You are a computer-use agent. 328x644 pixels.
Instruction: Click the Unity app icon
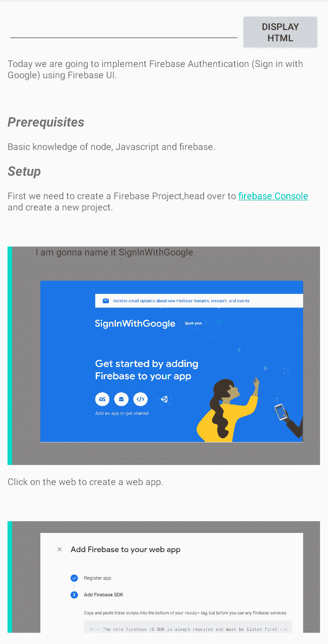(164, 399)
